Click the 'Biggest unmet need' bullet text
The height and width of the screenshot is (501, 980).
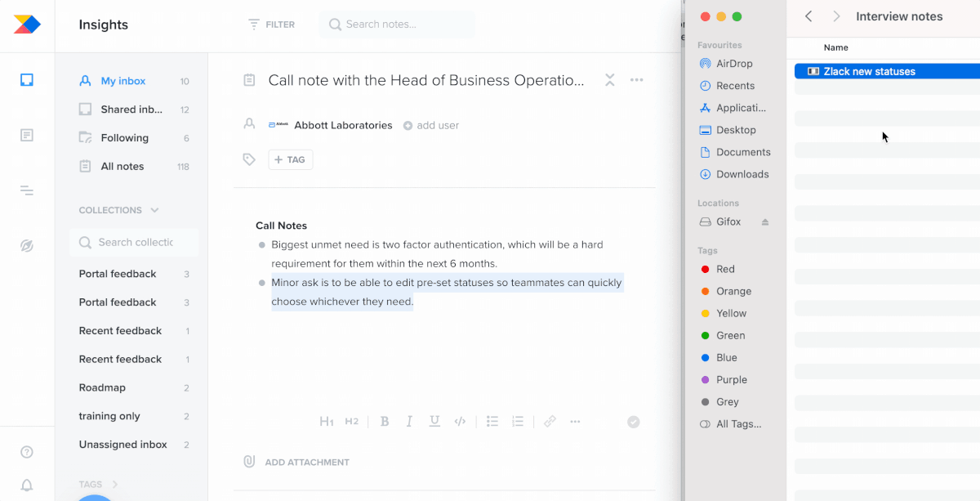[x=437, y=254]
